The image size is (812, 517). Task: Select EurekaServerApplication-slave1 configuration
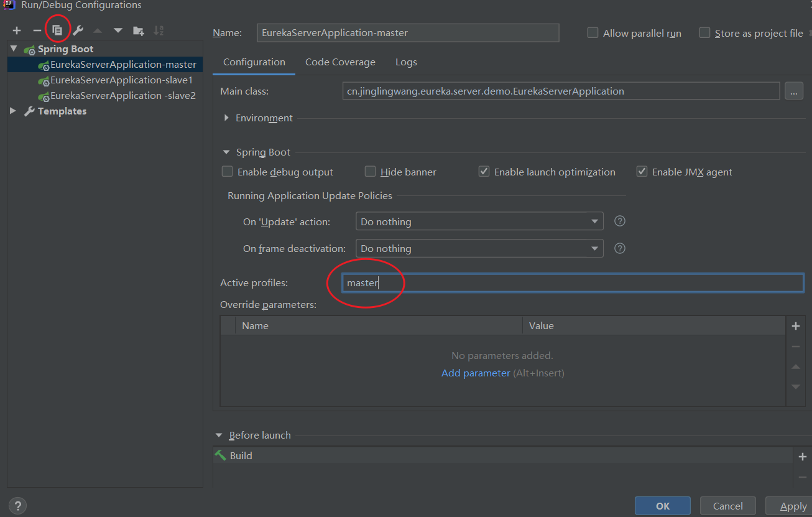[x=121, y=80]
